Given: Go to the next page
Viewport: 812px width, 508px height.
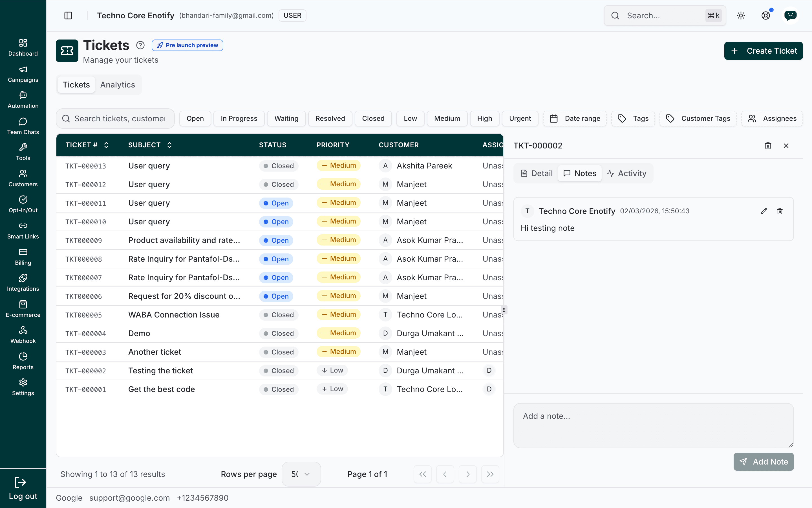Looking at the screenshot, I should pyautogui.click(x=468, y=474).
